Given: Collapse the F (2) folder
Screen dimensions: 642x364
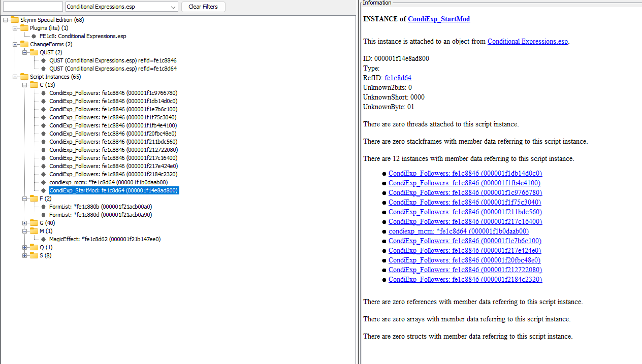Looking at the screenshot, I should click(25, 198).
